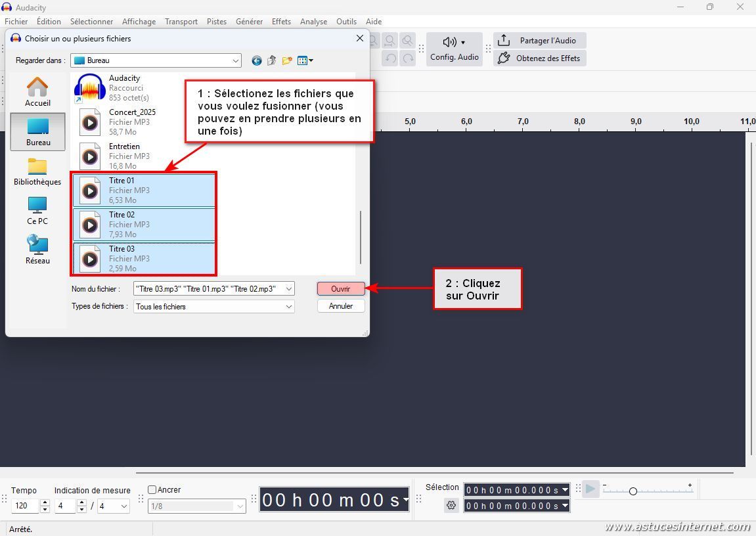The height and width of the screenshot is (536, 756).
Task: Click the playback speed slider knob
Action: click(633, 491)
